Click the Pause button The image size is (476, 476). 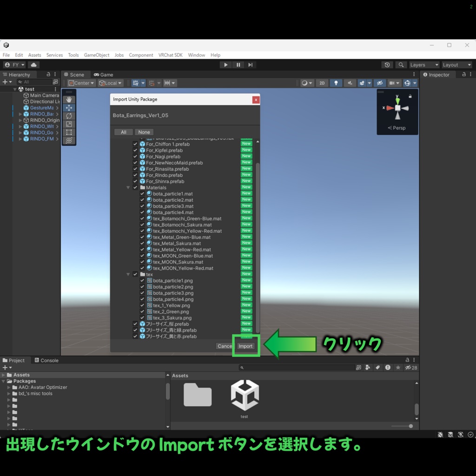[x=238, y=65]
